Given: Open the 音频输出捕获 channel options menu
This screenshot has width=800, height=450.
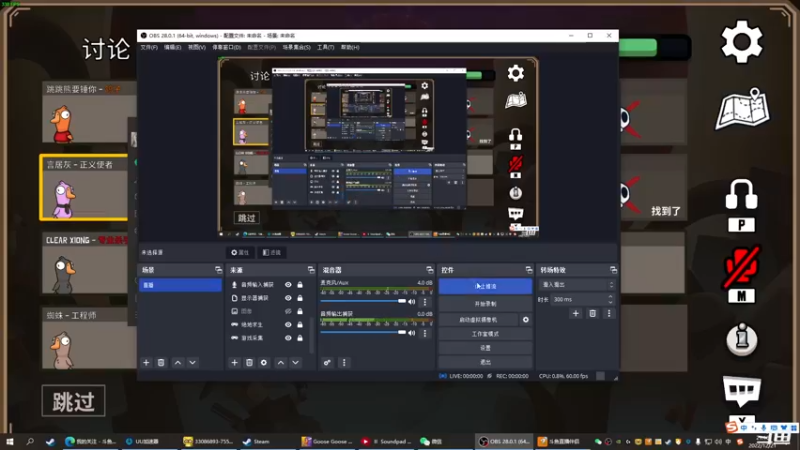Looking at the screenshot, I should 425,333.
